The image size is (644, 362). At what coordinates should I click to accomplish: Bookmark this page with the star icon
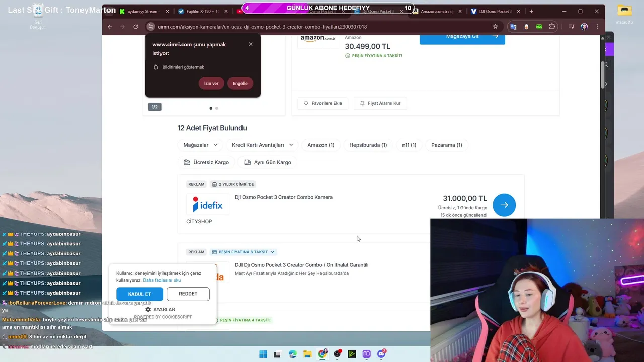coord(495,27)
